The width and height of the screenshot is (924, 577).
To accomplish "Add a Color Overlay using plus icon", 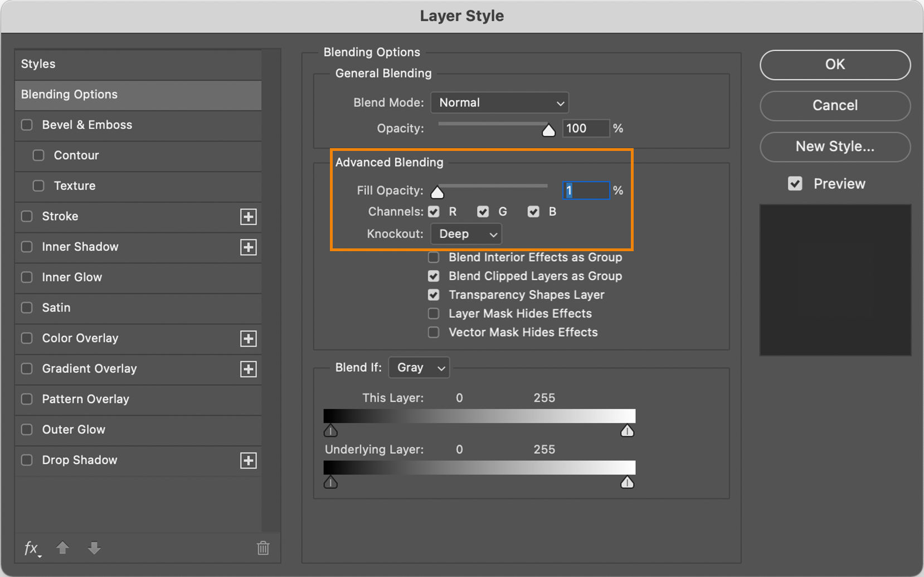I will point(248,339).
